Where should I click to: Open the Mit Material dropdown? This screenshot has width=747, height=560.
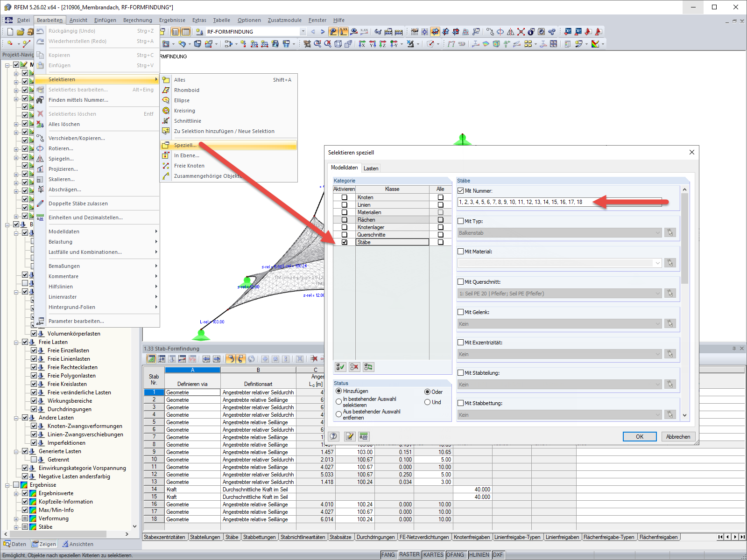657,263
